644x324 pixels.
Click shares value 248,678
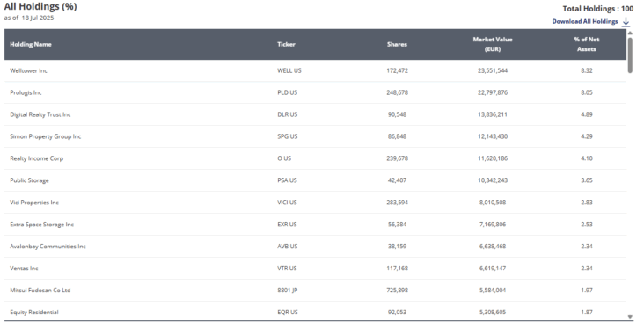point(397,92)
